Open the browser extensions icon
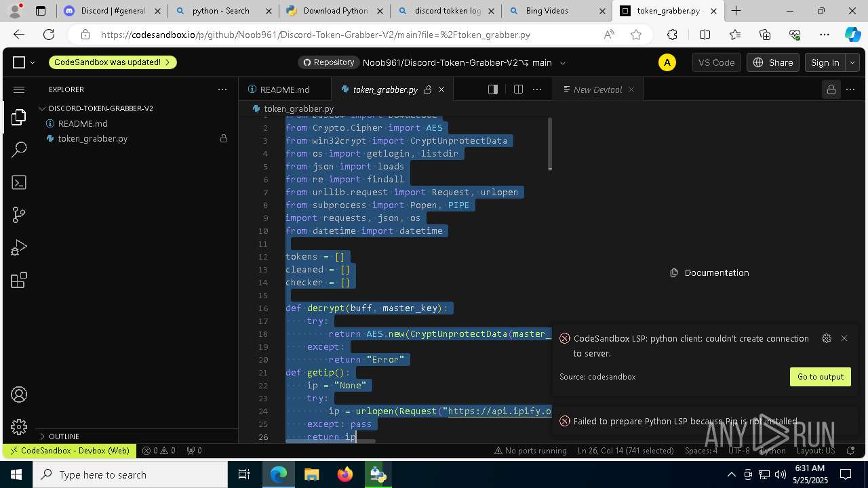868x488 pixels. point(672,35)
